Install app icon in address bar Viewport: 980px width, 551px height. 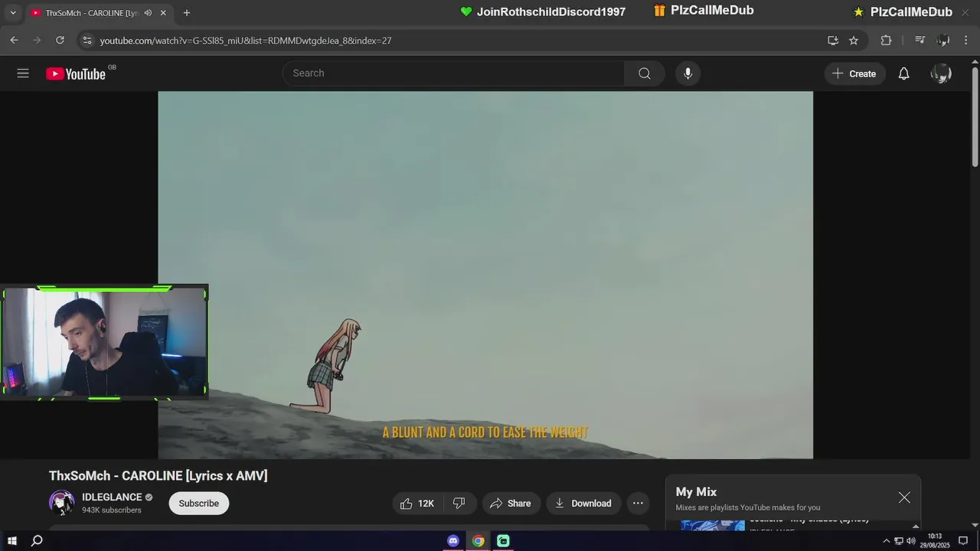833,41
